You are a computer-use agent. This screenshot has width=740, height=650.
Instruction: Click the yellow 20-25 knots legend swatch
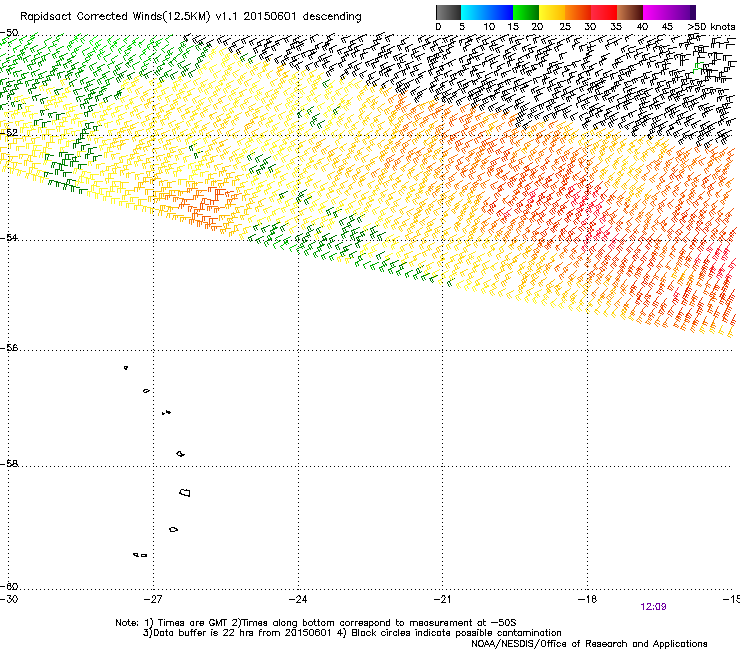click(x=552, y=12)
